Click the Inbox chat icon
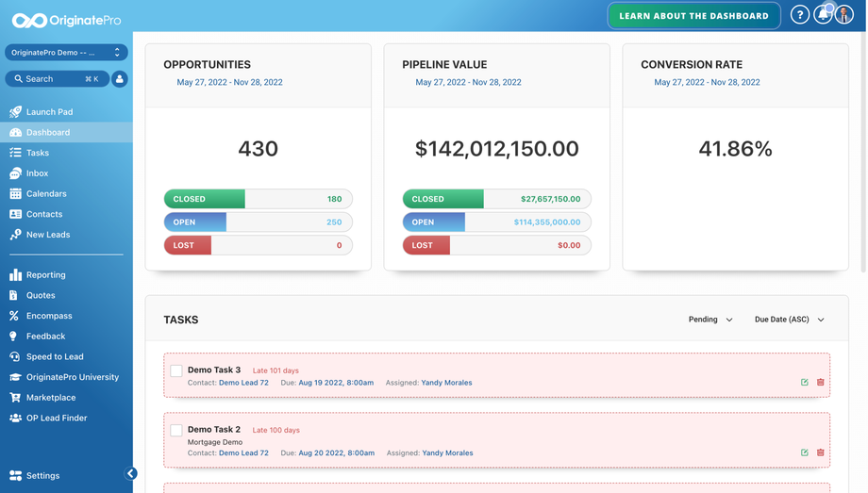 point(15,173)
